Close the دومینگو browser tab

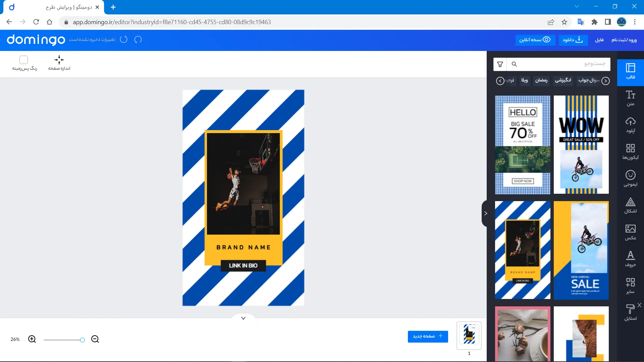pyautogui.click(x=97, y=7)
